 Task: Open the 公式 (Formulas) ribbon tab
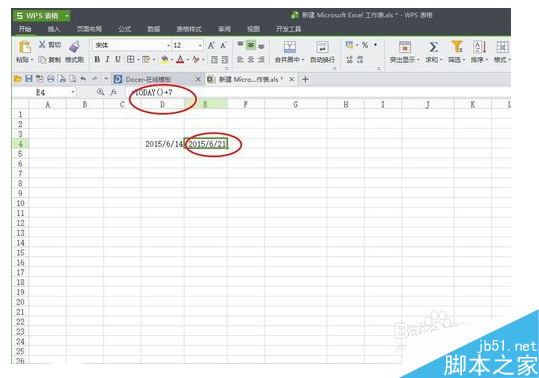pos(124,29)
